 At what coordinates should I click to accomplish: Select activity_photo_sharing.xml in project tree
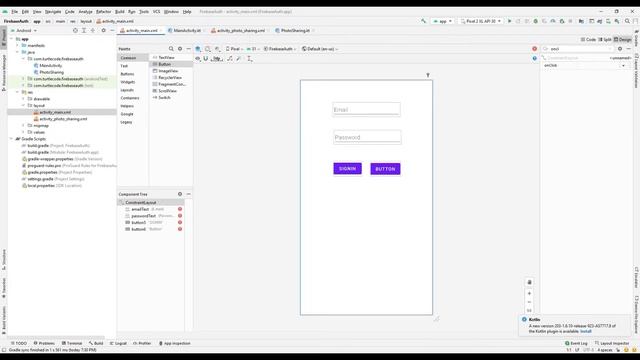[63, 119]
